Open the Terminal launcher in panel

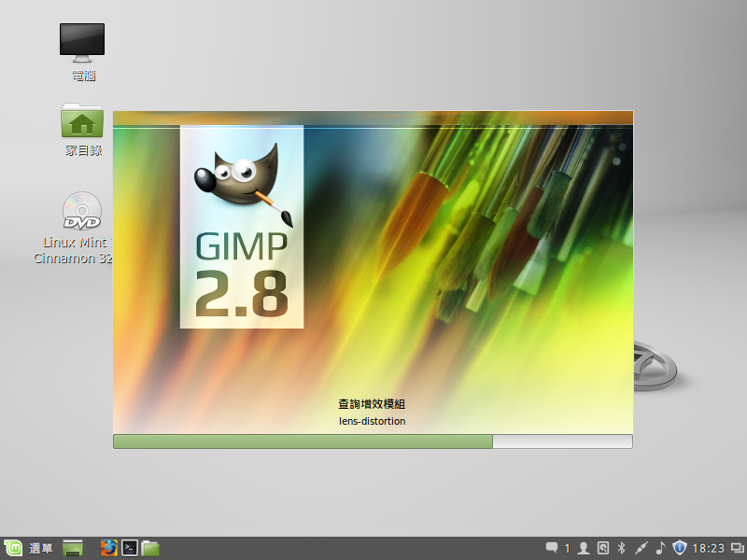(x=131, y=548)
